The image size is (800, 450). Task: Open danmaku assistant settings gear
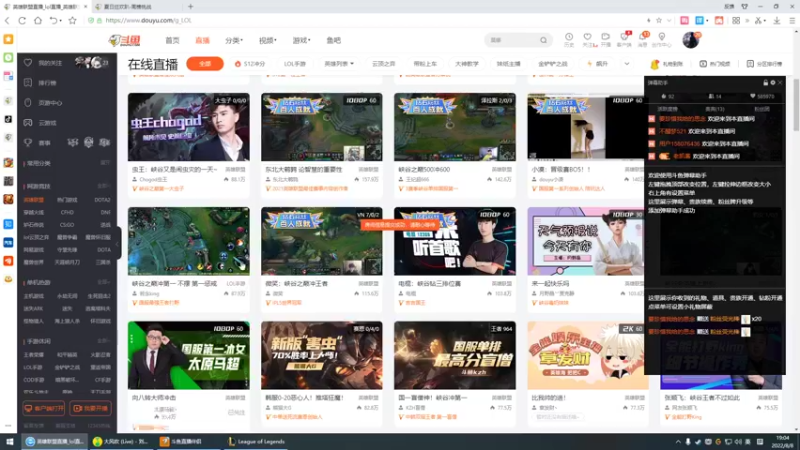point(772,83)
